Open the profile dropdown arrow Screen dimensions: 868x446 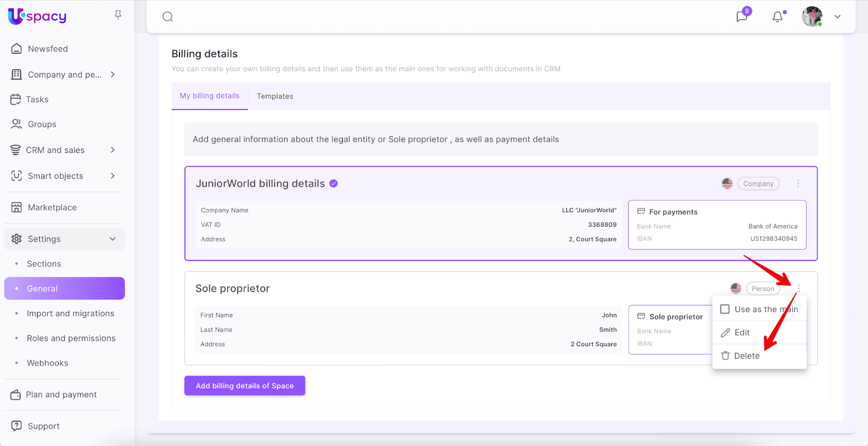click(x=837, y=17)
